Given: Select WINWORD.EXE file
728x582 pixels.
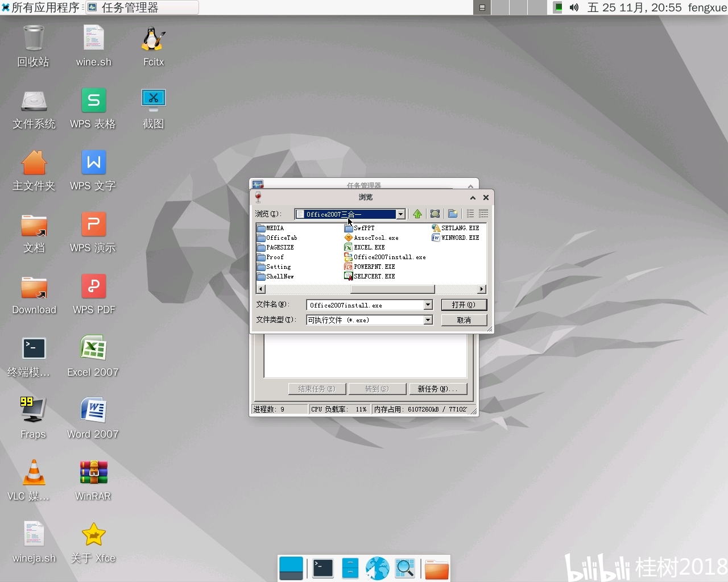Looking at the screenshot, I should (x=456, y=238).
